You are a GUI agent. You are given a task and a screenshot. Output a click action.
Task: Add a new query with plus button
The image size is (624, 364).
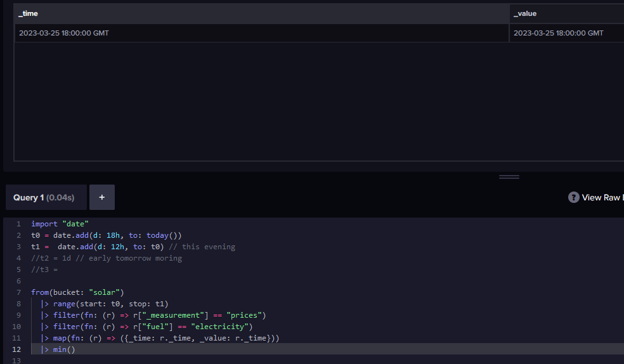[x=102, y=197]
